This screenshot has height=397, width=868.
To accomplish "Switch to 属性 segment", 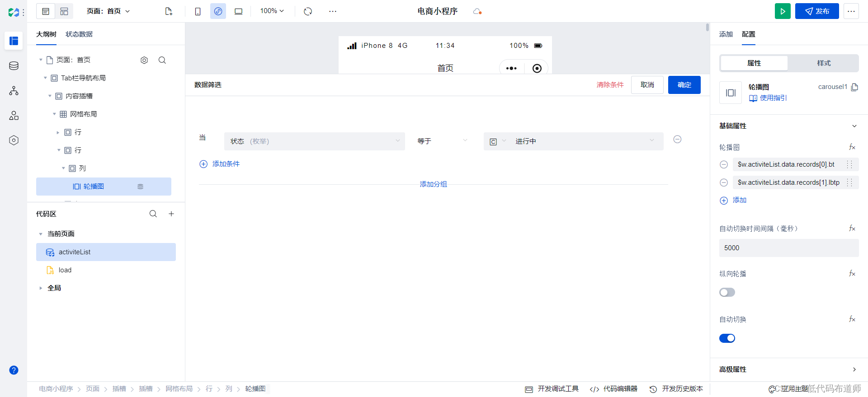I will click(754, 63).
